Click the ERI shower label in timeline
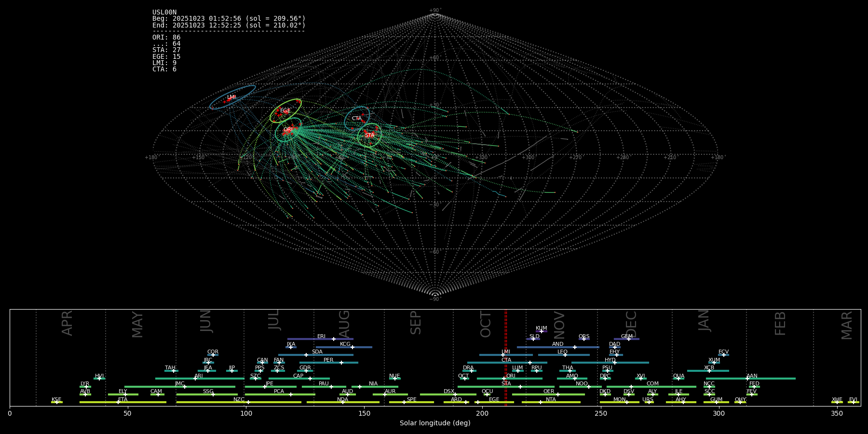The height and width of the screenshot is (434, 868). pos(321,337)
